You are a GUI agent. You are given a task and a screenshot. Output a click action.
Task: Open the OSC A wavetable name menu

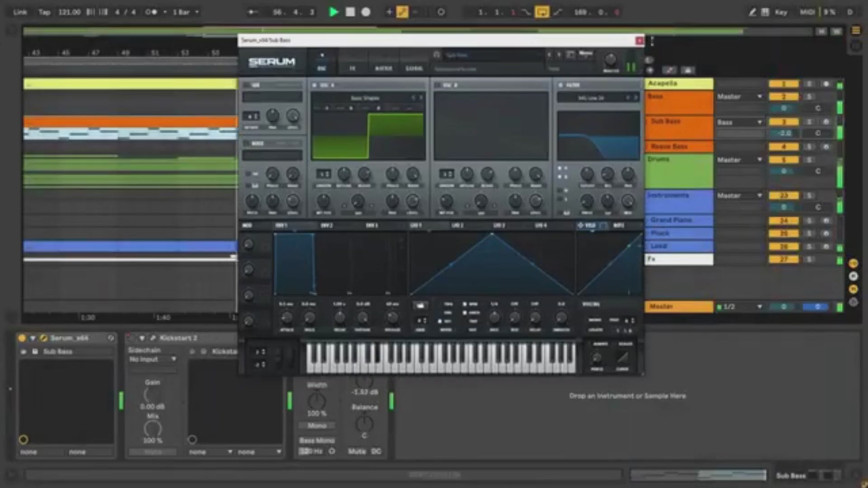(x=365, y=98)
